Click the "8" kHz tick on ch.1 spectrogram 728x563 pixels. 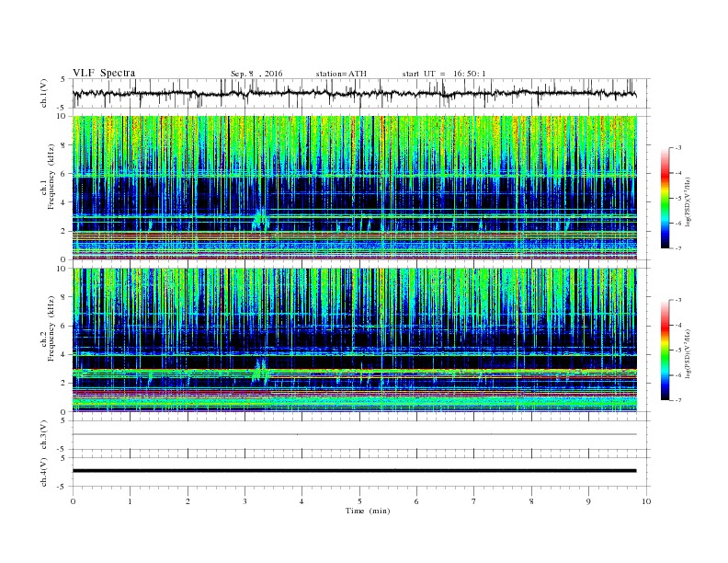tap(63, 145)
